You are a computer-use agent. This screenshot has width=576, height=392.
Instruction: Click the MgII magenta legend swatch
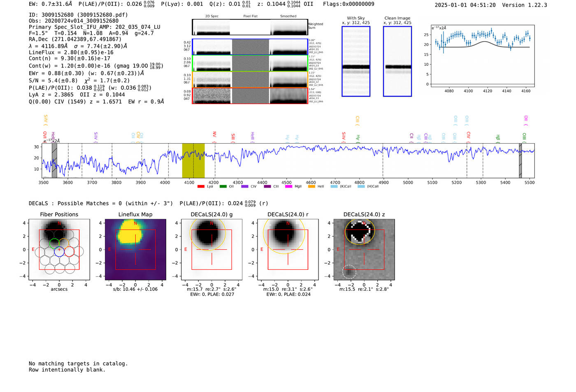(x=288, y=186)
